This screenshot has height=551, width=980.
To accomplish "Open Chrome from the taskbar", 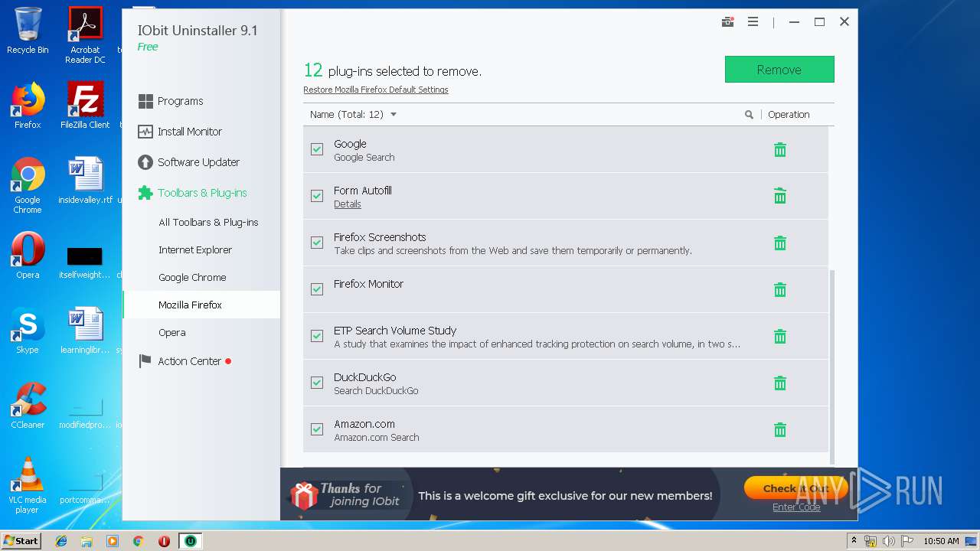I will click(139, 541).
